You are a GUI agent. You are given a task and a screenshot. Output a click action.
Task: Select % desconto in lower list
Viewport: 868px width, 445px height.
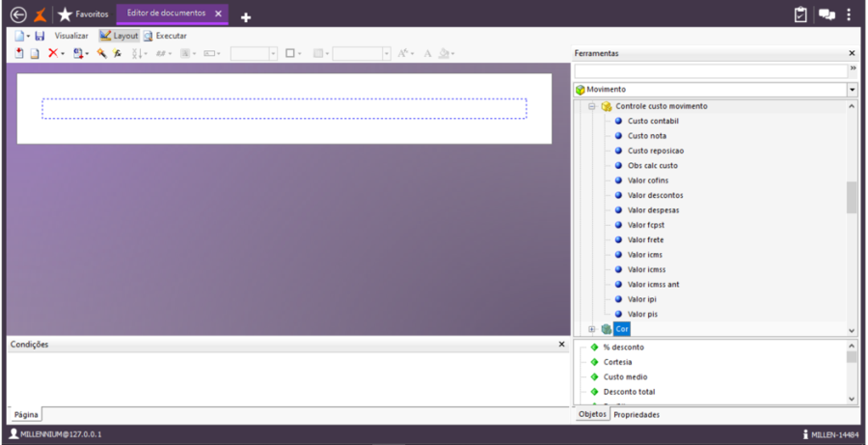[x=623, y=348]
